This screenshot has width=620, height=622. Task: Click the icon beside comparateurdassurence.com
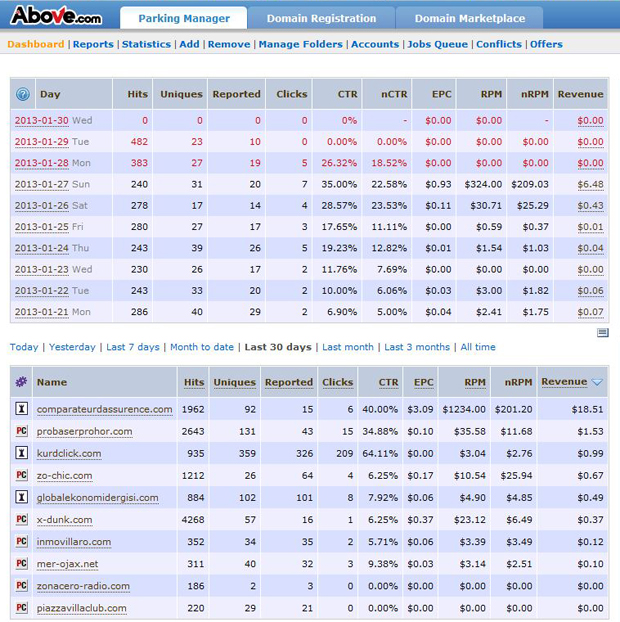pyautogui.click(x=21, y=409)
